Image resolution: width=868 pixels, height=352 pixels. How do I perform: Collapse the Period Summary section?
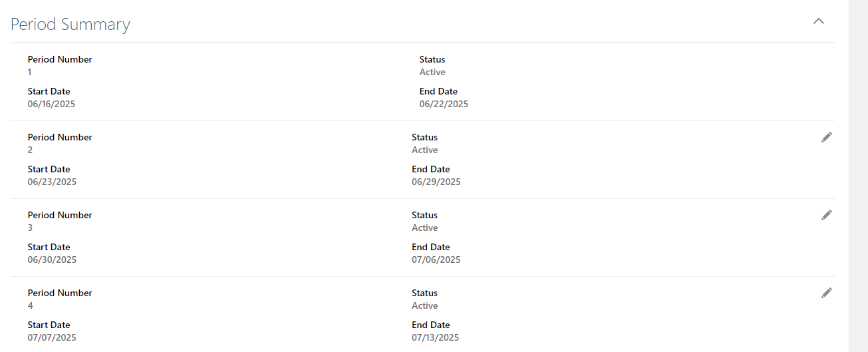(819, 21)
